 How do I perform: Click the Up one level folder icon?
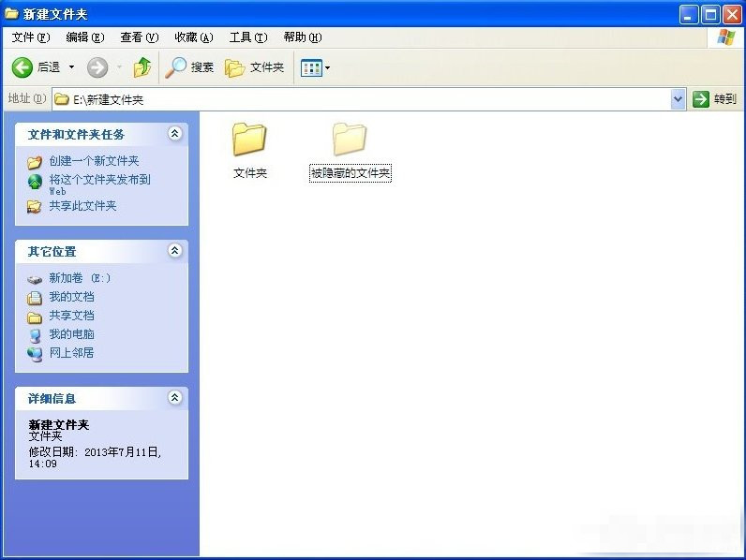pos(142,67)
